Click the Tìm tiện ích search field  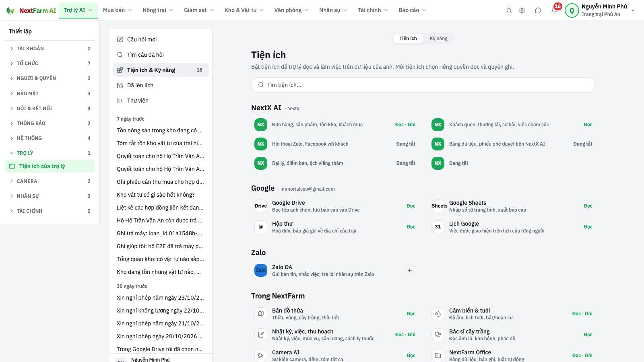423,85
